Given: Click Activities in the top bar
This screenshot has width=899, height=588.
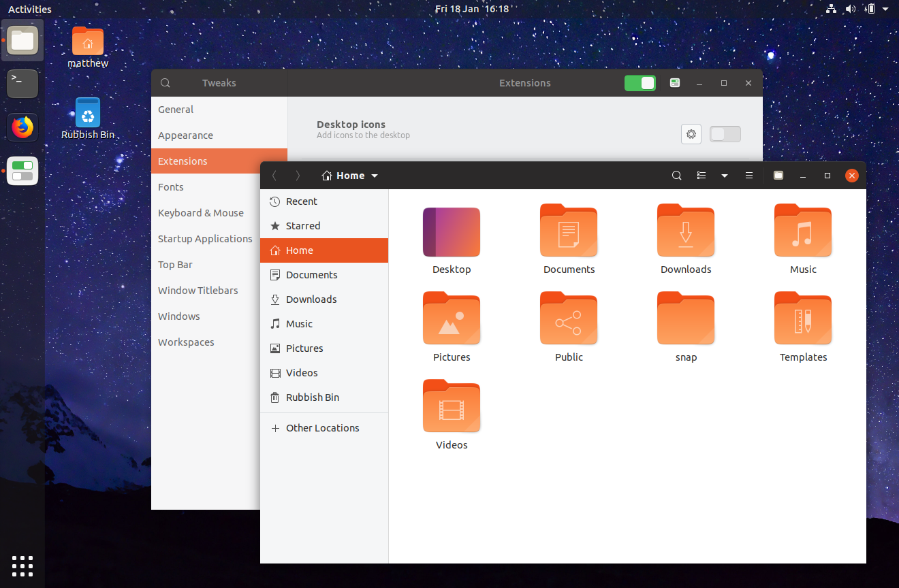Looking at the screenshot, I should point(30,9).
